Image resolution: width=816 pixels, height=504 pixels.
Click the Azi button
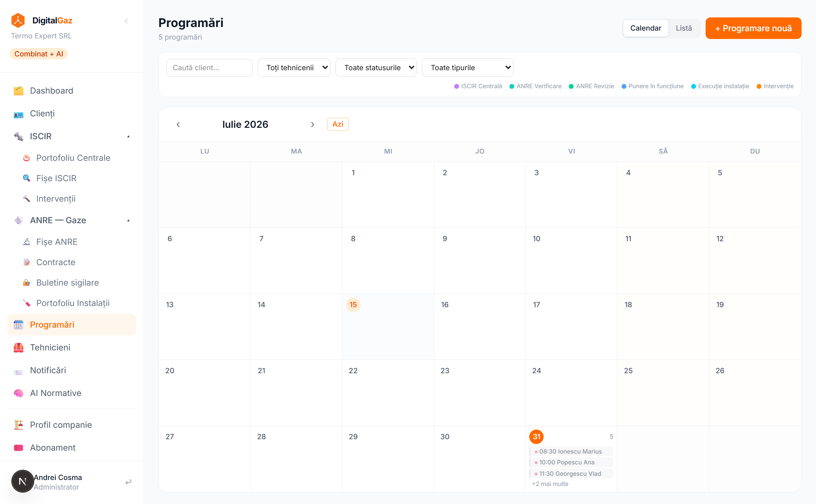point(338,124)
